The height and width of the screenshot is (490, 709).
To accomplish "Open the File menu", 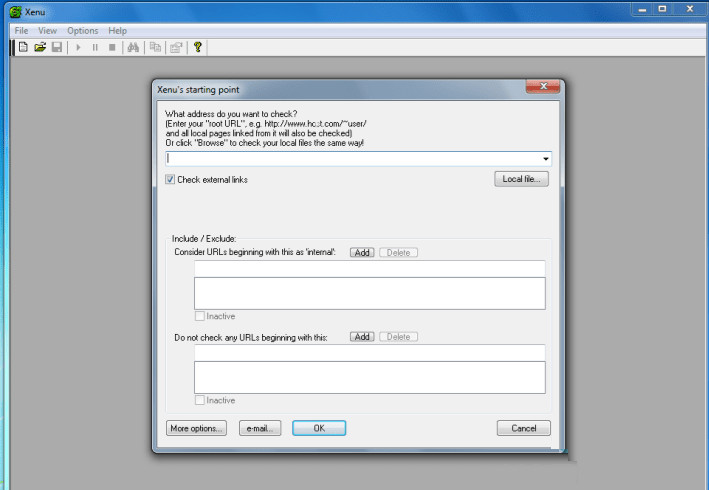I will point(21,31).
